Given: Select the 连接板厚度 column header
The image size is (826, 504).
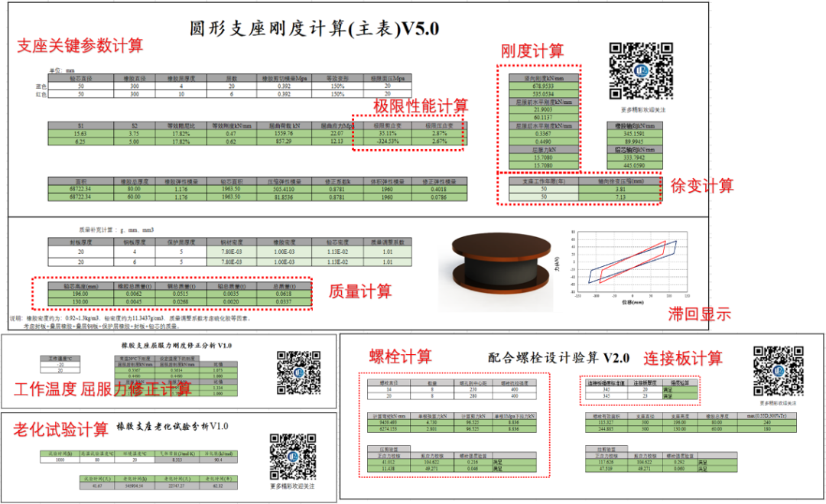Looking at the screenshot, I should click(x=645, y=383).
